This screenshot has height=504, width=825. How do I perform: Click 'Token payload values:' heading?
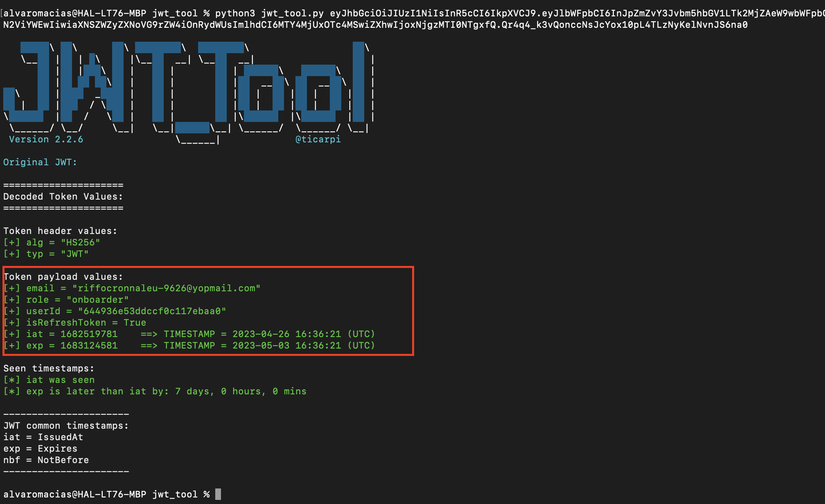tap(63, 277)
